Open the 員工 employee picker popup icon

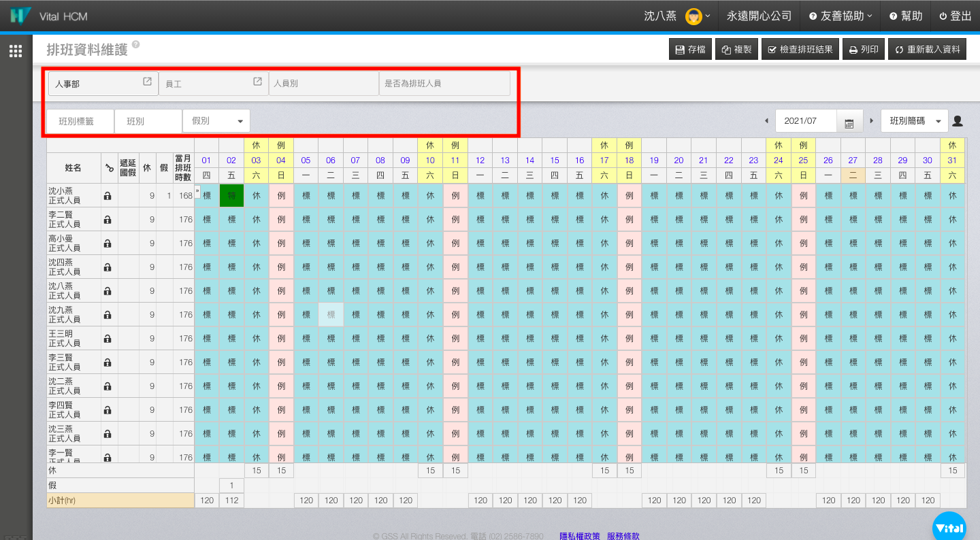tap(257, 82)
